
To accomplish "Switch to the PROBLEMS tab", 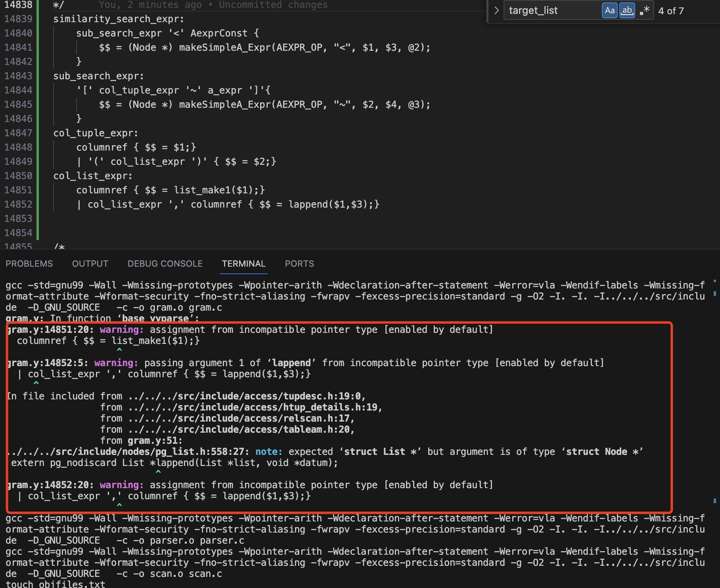I will click(29, 264).
